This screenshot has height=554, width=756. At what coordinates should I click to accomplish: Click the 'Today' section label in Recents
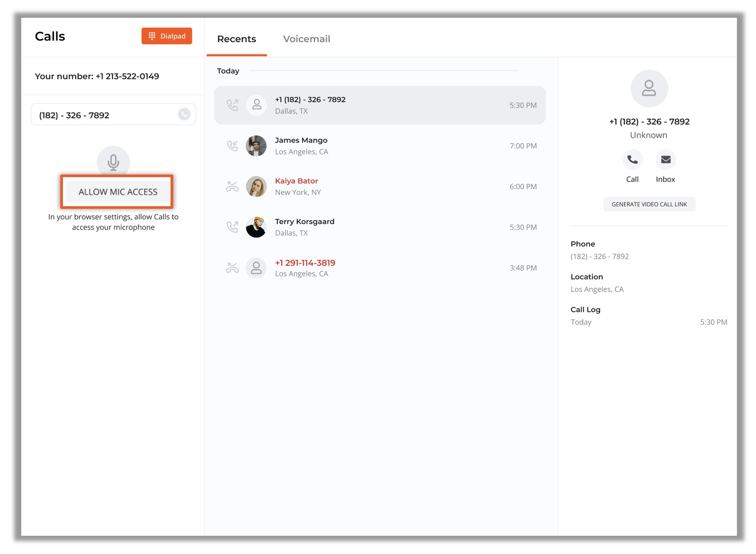228,71
